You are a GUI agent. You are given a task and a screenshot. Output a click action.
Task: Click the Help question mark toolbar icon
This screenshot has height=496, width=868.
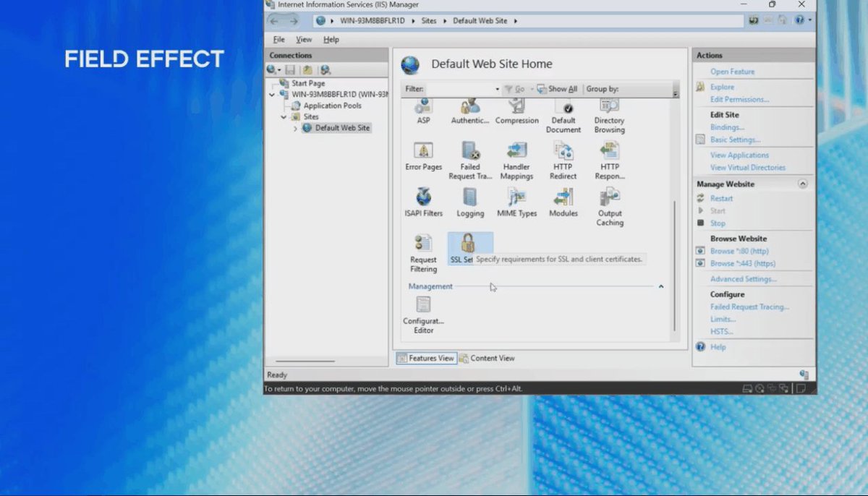click(x=799, y=20)
